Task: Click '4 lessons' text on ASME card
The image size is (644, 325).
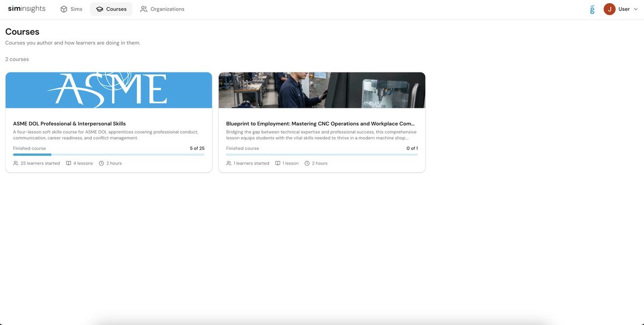Action: 83,163
